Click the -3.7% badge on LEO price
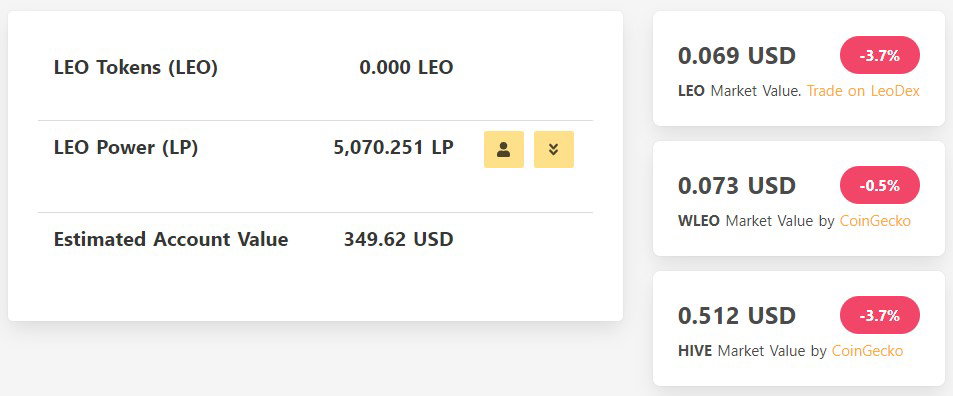 tap(879, 55)
